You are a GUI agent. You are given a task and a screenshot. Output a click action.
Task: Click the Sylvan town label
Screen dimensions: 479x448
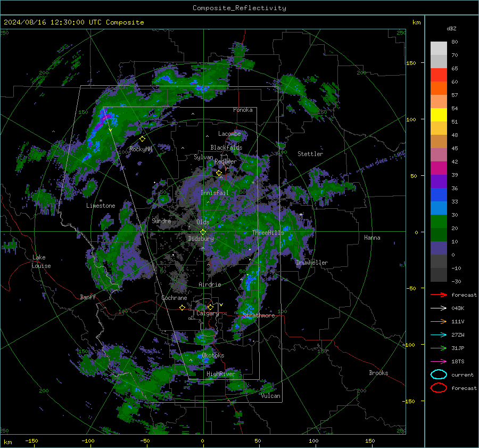pyautogui.click(x=203, y=157)
